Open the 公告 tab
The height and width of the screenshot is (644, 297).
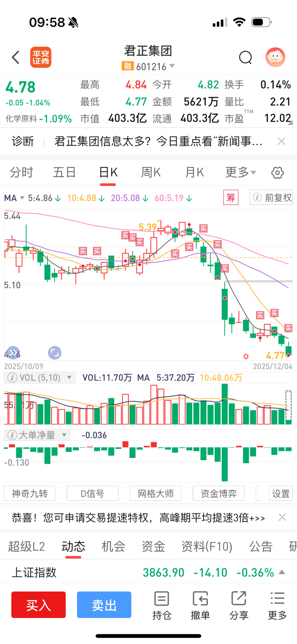pyautogui.click(x=261, y=546)
